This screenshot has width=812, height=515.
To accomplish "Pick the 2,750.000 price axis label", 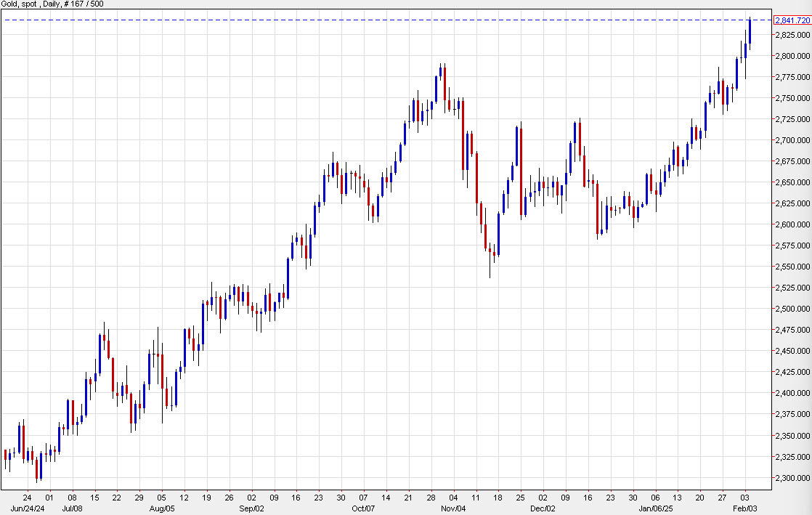I will 792,98.
